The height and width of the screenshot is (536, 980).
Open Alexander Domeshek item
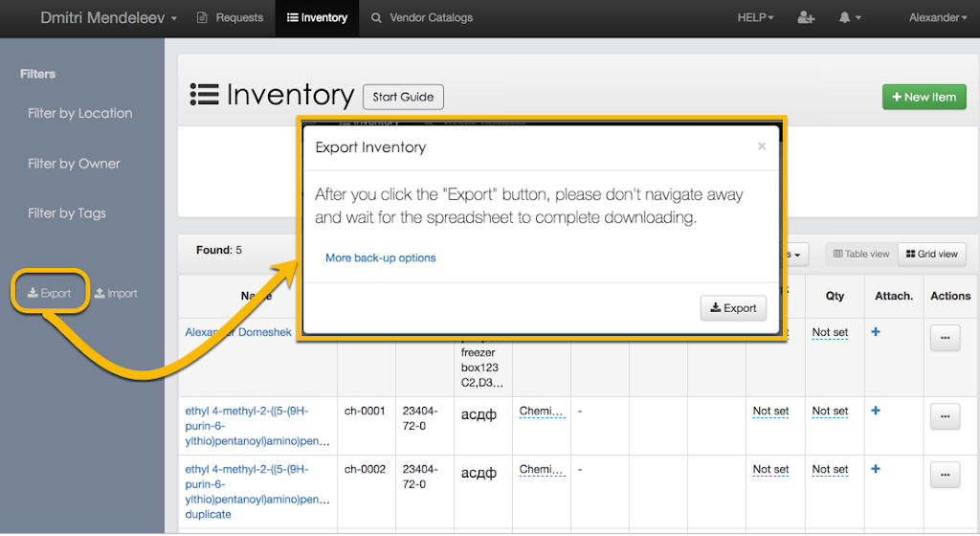[x=238, y=332]
